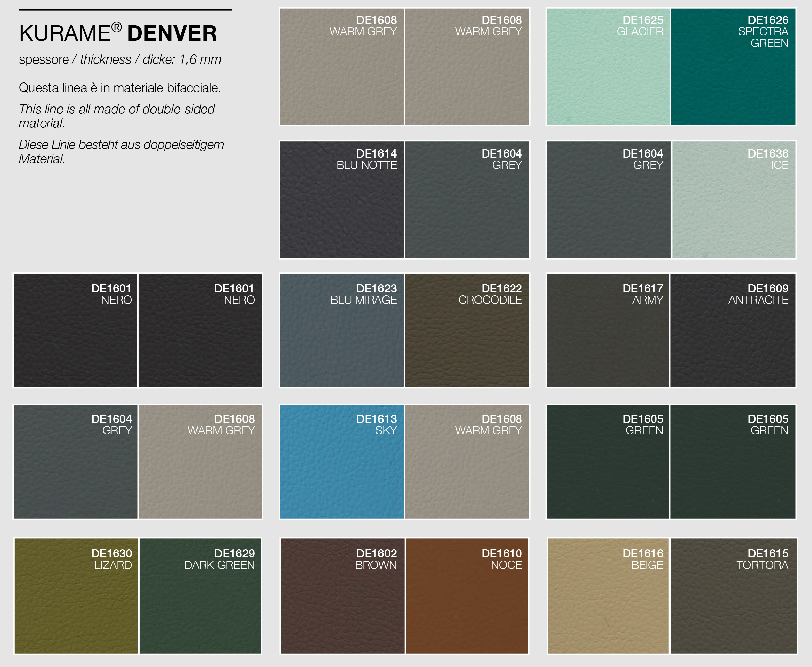Select DE1604 Grey swatch beside Blu Notte

467,200
